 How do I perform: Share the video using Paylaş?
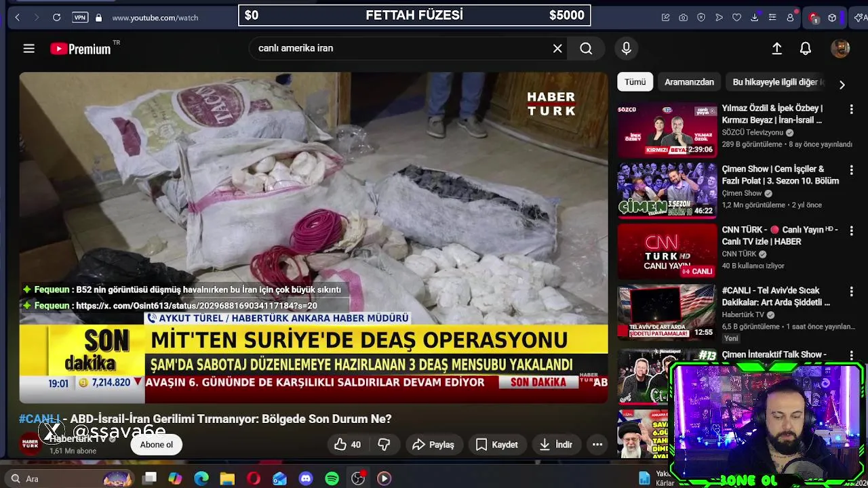pyautogui.click(x=433, y=445)
